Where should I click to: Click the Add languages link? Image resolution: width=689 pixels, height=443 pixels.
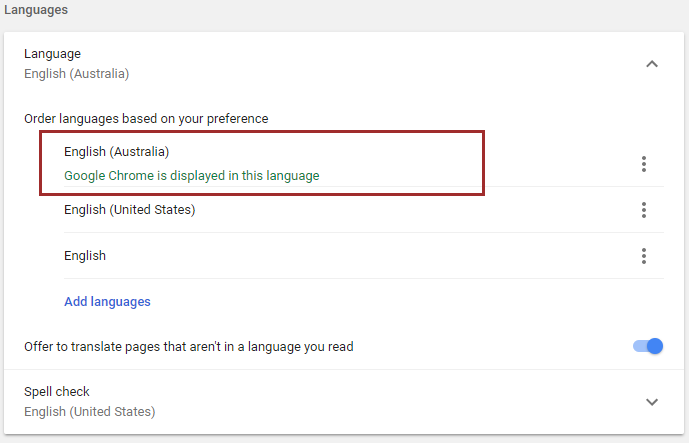click(x=107, y=301)
